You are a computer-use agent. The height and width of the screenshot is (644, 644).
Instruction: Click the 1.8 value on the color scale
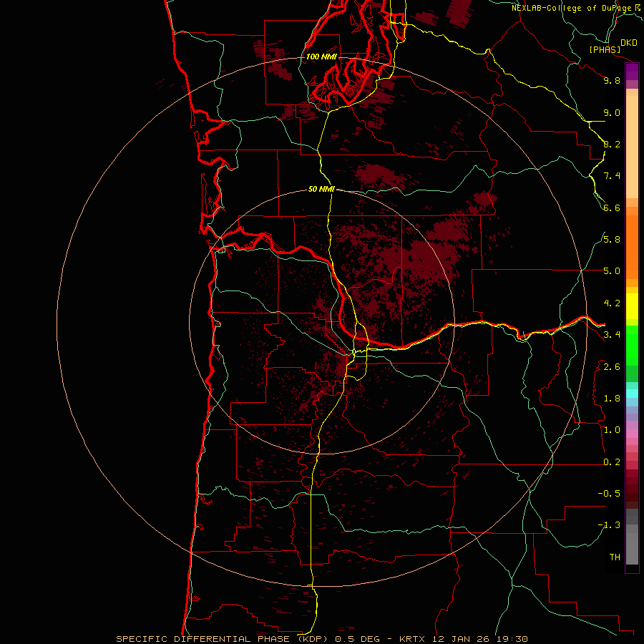click(x=612, y=399)
